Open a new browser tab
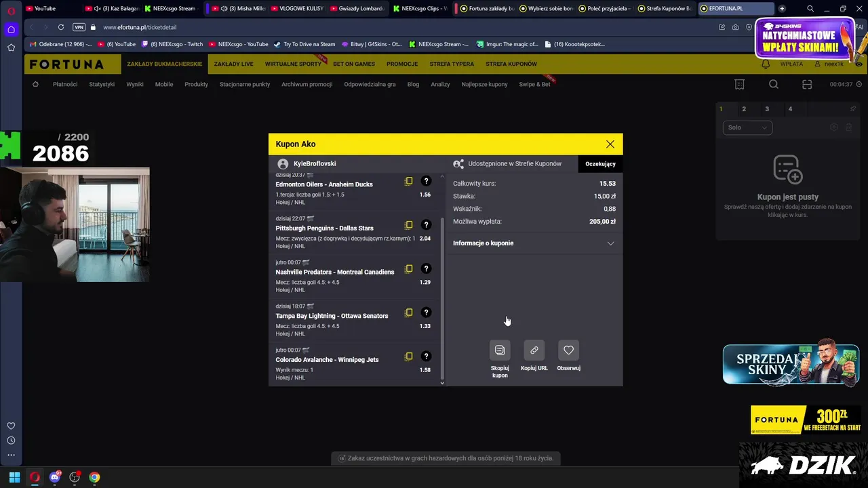 coord(782,9)
